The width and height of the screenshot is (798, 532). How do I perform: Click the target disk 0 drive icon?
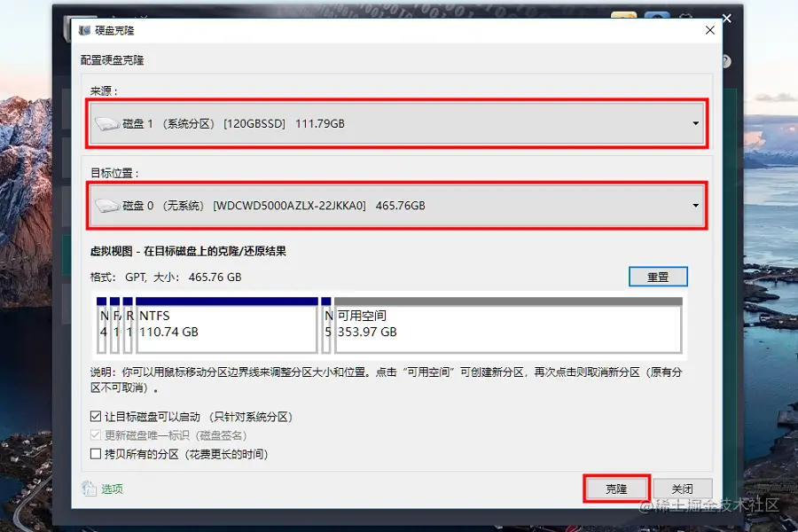pos(107,206)
